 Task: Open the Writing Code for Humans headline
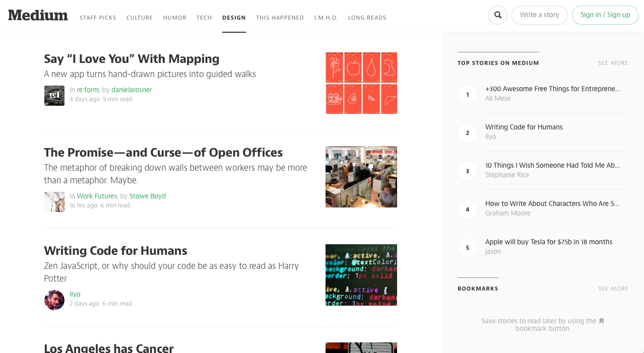coord(115,251)
